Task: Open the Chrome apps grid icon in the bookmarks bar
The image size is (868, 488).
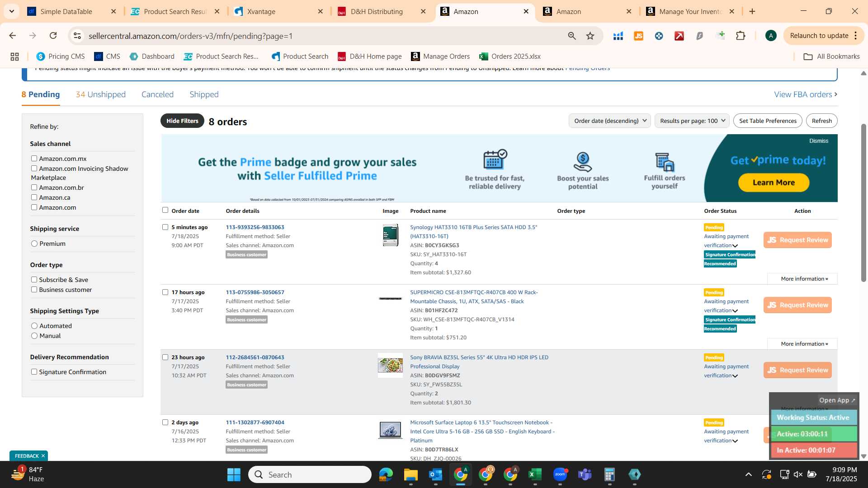Action: pyautogui.click(x=14, y=56)
